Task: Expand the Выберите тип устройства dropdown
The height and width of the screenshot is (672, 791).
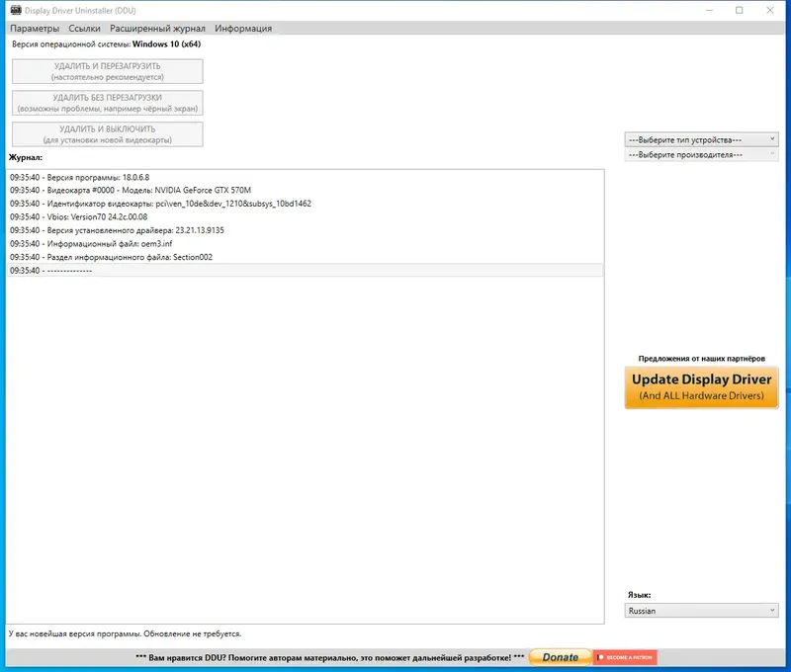Action: [700, 139]
